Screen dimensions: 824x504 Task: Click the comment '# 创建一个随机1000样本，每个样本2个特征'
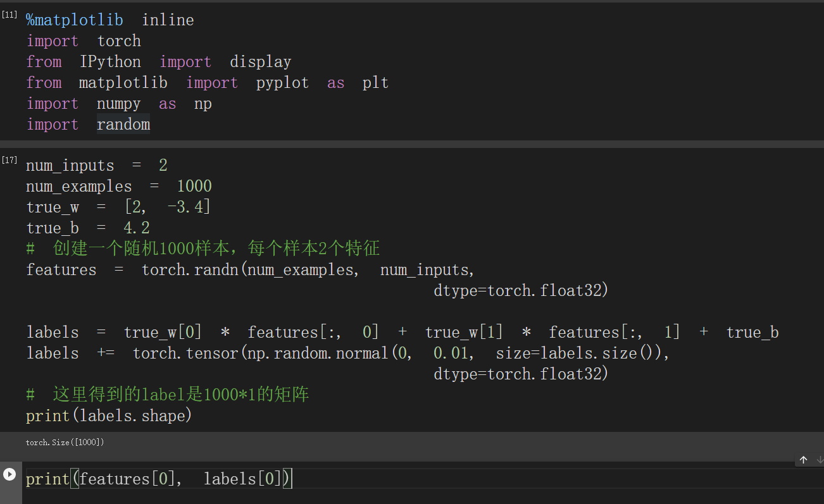pos(203,249)
